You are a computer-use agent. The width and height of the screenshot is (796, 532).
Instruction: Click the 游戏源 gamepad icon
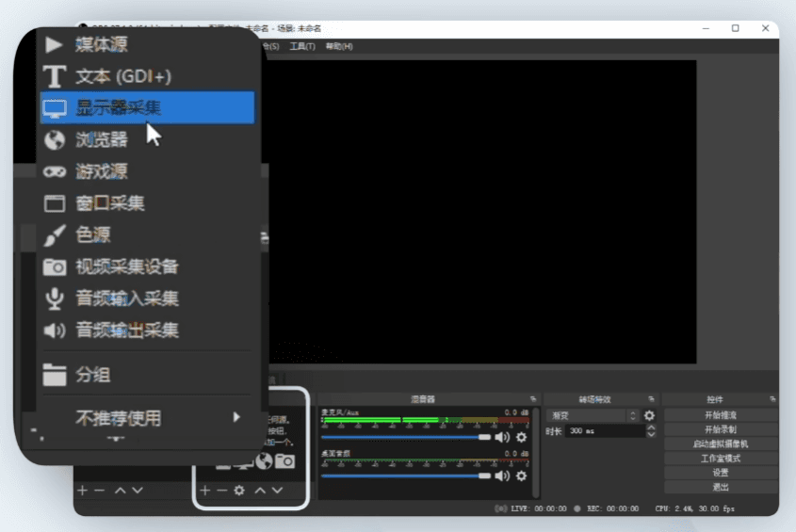pyautogui.click(x=56, y=171)
